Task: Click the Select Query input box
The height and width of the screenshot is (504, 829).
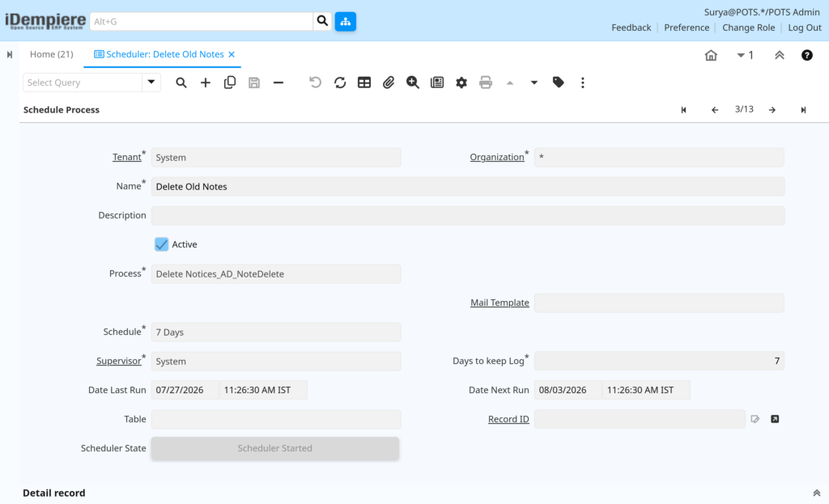Action: (83, 83)
